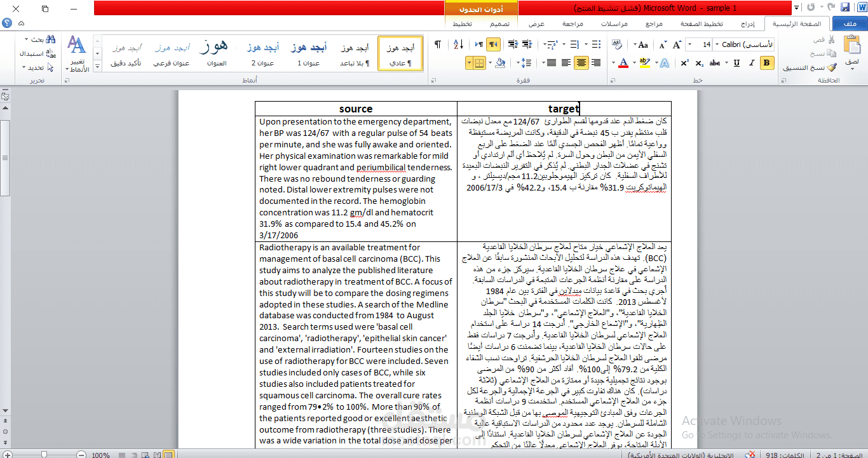Click the Clear Formatting eraser icon
This screenshot has height=458, width=868.
616,44
